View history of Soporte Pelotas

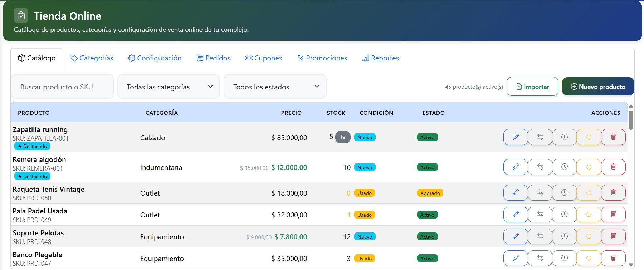point(564,236)
